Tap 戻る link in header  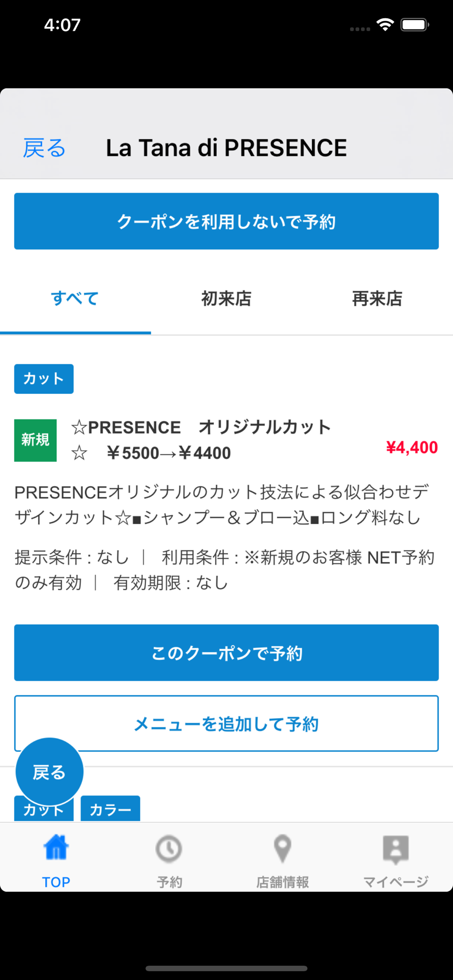point(44,148)
